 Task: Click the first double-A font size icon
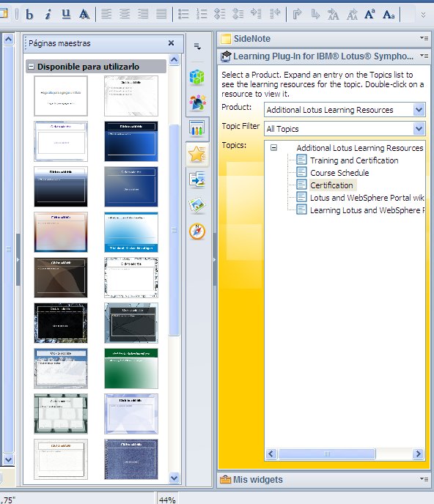coord(333,15)
